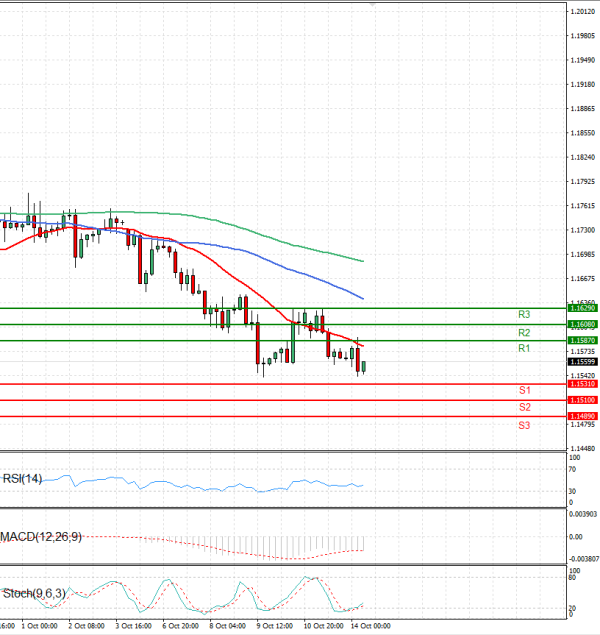Image resolution: width=600 pixels, height=635 pixels.
Task: Select the Stoch(9,6,3) indicator label
Action: coord(34,593)
